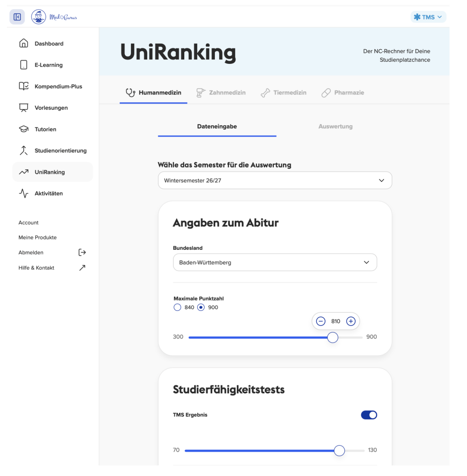Expand the Bundesland Baden-Württemberg dropdown

click(275, 263)
